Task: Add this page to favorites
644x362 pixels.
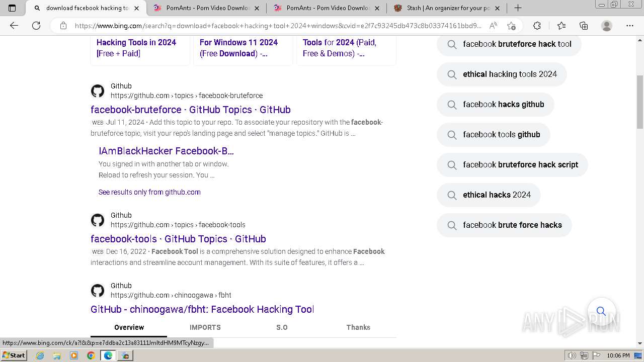Action: [512, 26]
